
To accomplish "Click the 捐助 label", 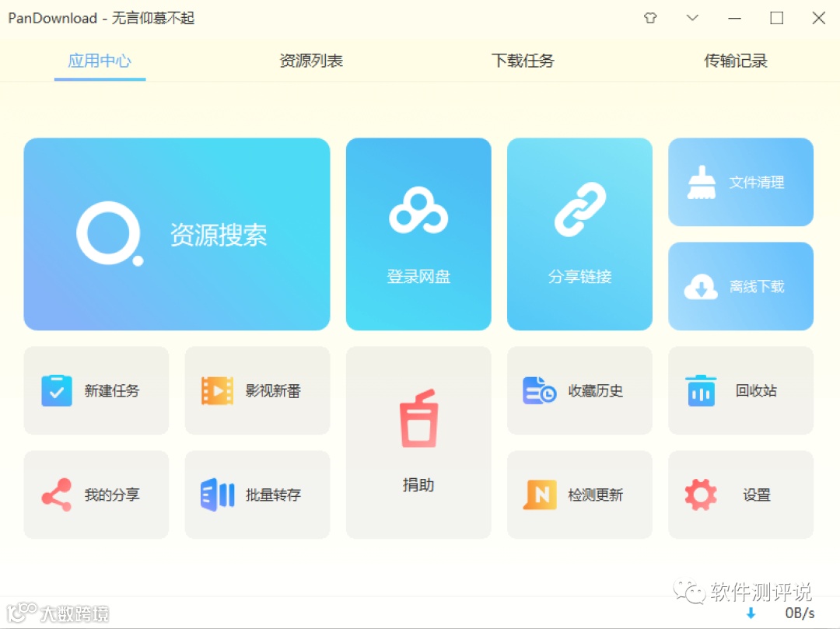I will click(x=418, y=485).
